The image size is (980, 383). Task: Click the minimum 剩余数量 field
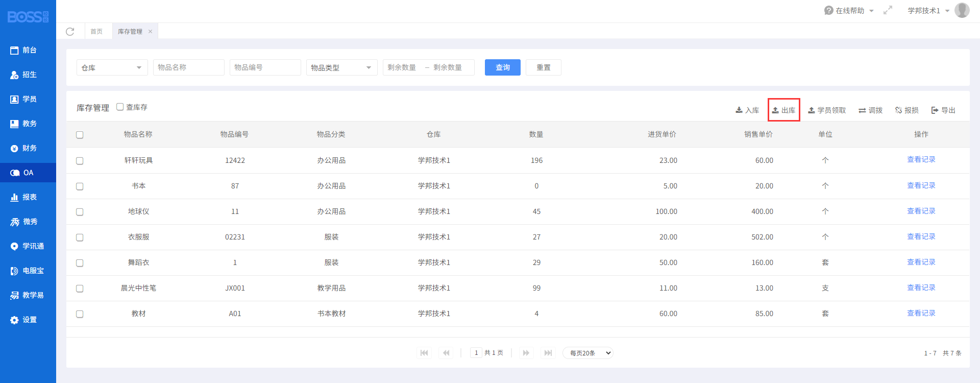403,67
